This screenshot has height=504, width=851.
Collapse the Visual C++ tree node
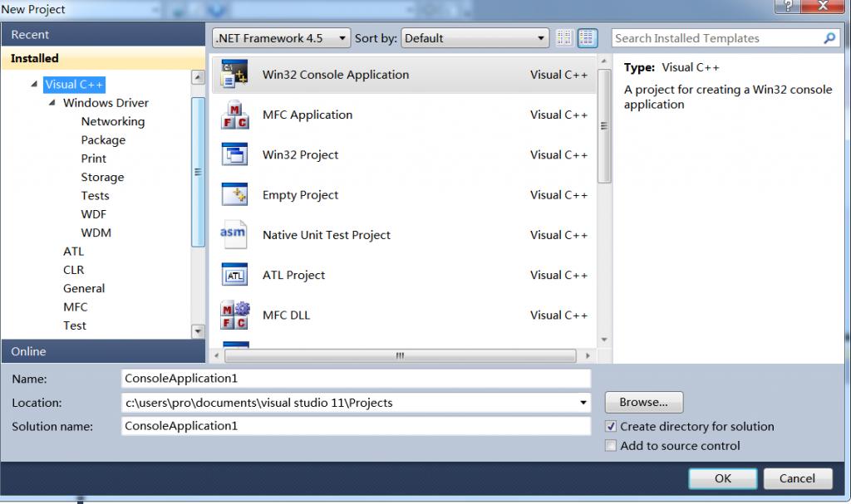tap(34, 84)
